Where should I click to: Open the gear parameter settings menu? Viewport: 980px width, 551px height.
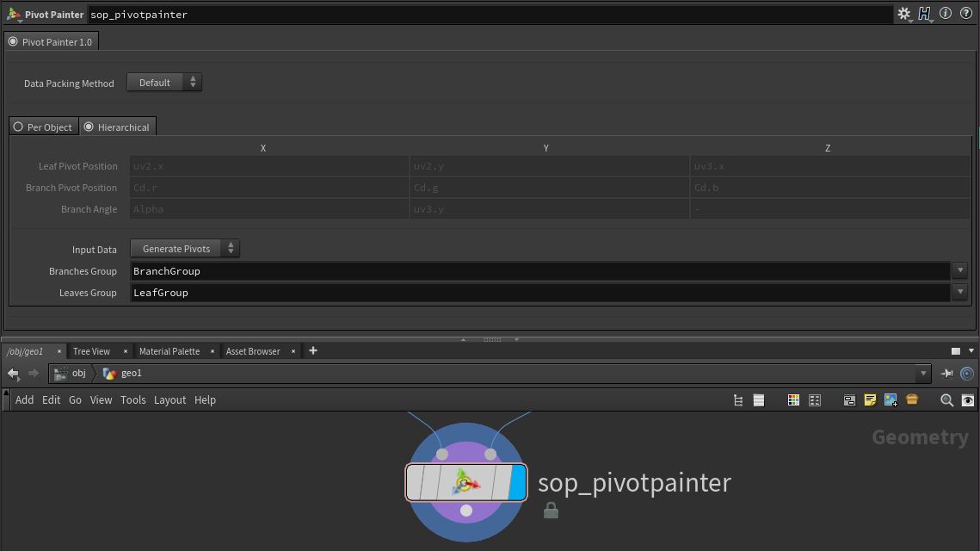pos(903,14)
